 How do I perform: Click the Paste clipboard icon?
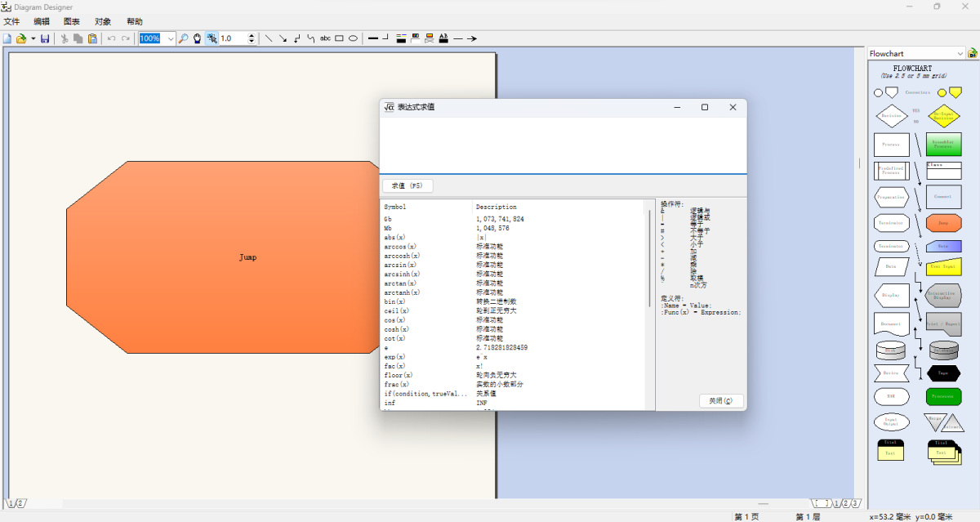92,38
